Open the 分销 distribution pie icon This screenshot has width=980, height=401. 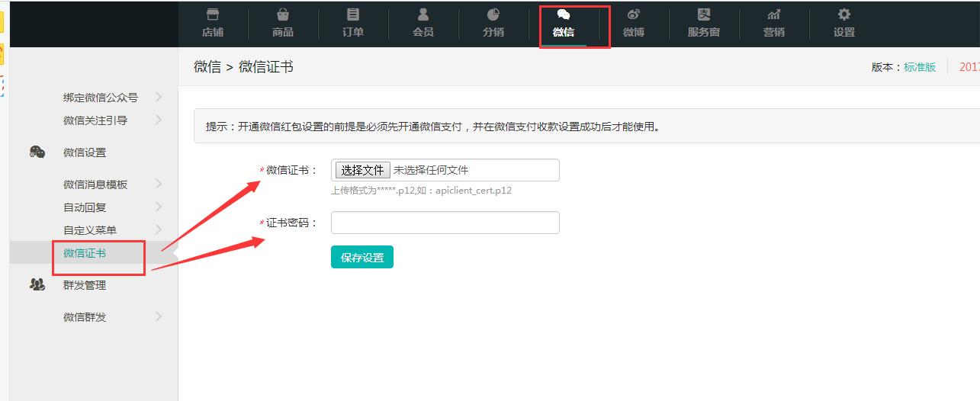(493, 14)
